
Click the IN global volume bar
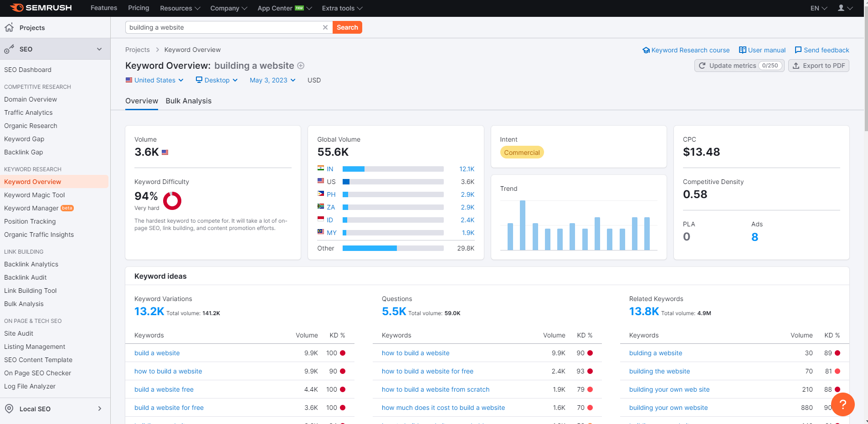click(393, 169)
